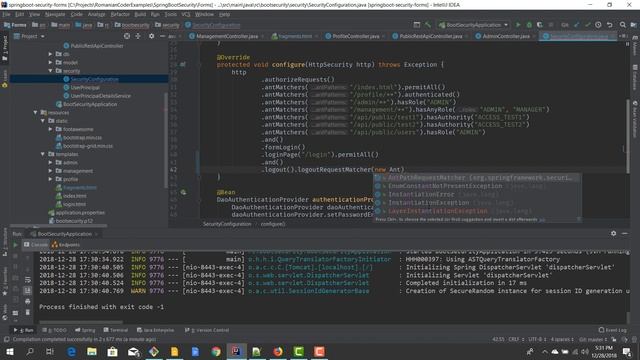Screen dimensions: 640x360
Task: Start debugging with the bug icon
Action: coord(529,25)
